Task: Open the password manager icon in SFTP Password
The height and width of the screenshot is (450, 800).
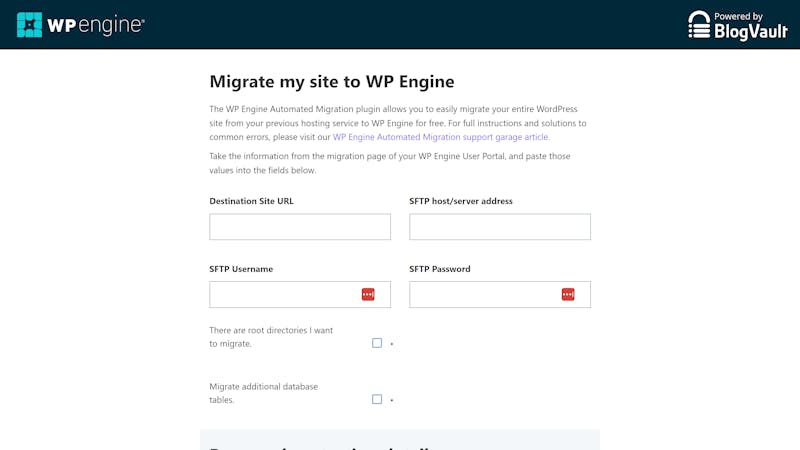Action: [568, 294]
